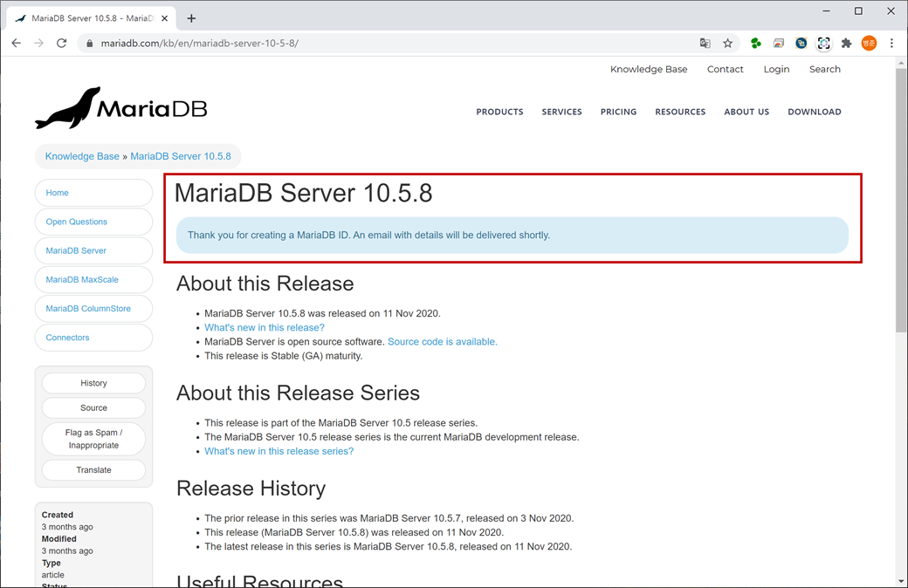The image size is (908, 588).
Task: Click the scrollbar down arrow
Action: click(x=902, y=582)
